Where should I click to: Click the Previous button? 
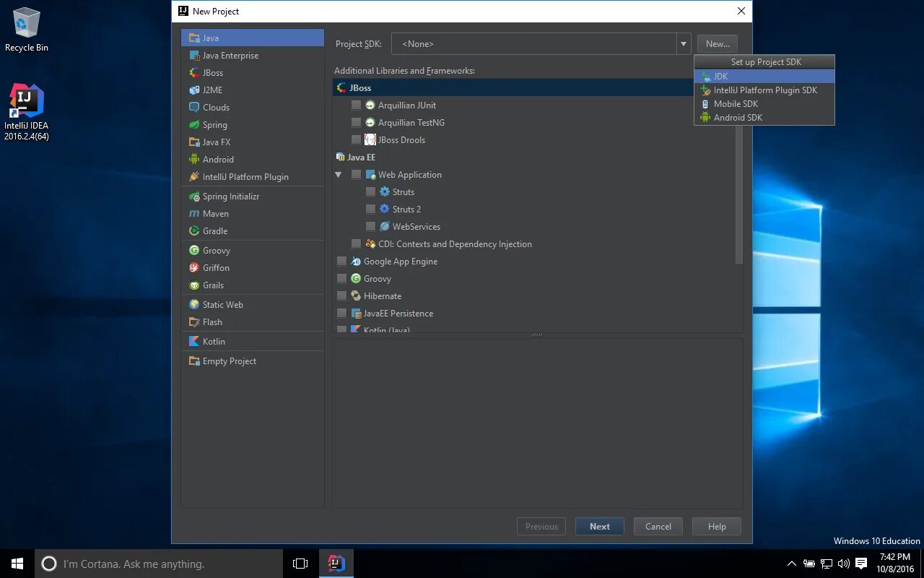click(x=541, y=527)
